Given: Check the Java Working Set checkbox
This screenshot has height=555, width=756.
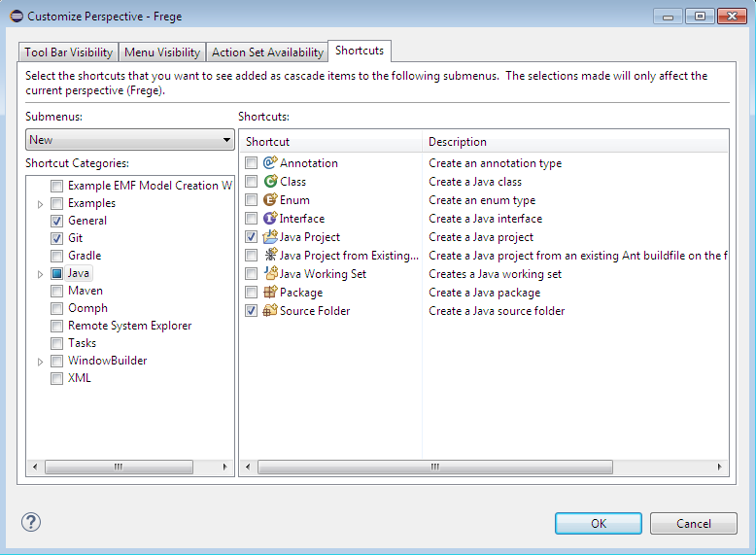Looking at the screenshot, I should [x=251, y=274].
